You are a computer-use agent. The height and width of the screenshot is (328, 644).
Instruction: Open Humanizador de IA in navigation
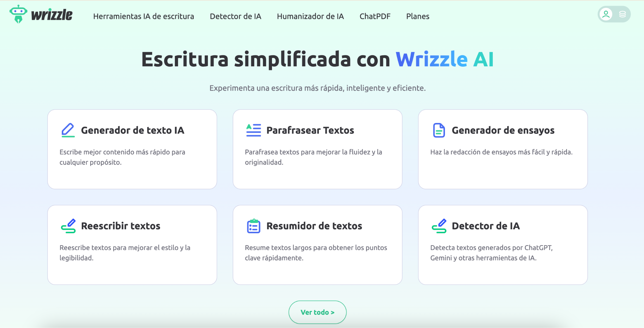[x=310, y=16]
